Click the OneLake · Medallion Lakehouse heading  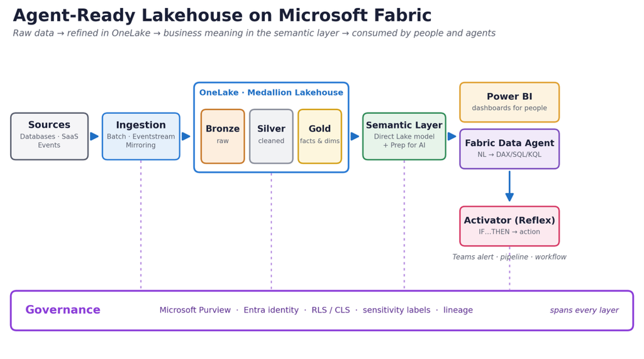click(x=271, y=92)
